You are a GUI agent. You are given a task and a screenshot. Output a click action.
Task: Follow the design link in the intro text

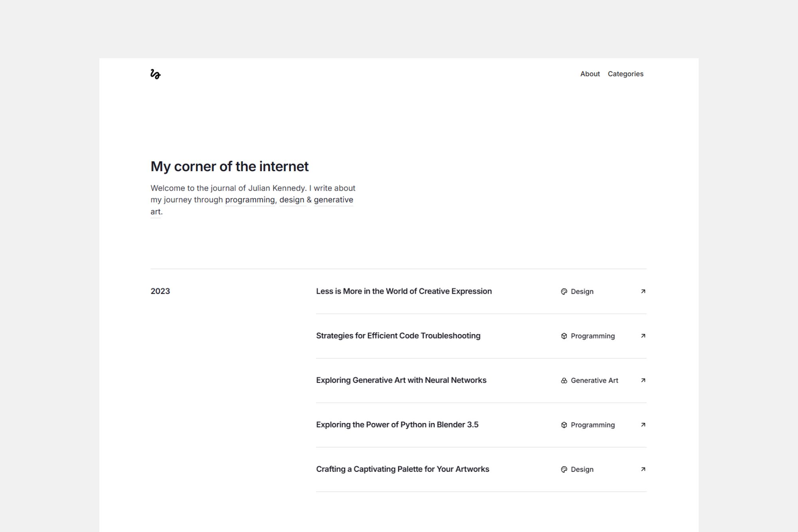coord(291,200)
